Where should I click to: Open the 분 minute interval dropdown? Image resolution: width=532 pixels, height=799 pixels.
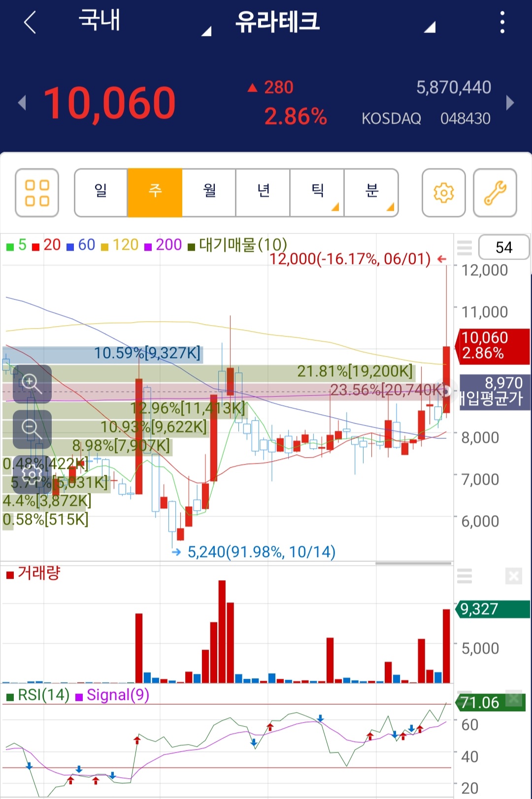(371, 193)
